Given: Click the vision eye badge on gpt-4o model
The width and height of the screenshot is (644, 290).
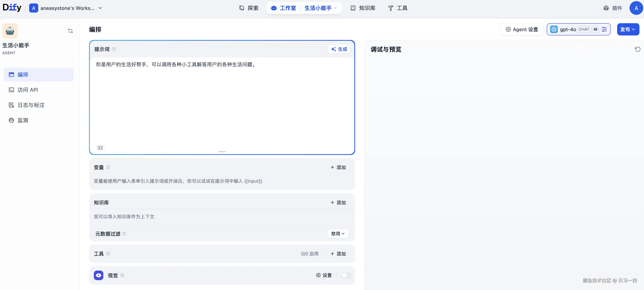Looking at the screenshot, I should click(x=595, y=29).
